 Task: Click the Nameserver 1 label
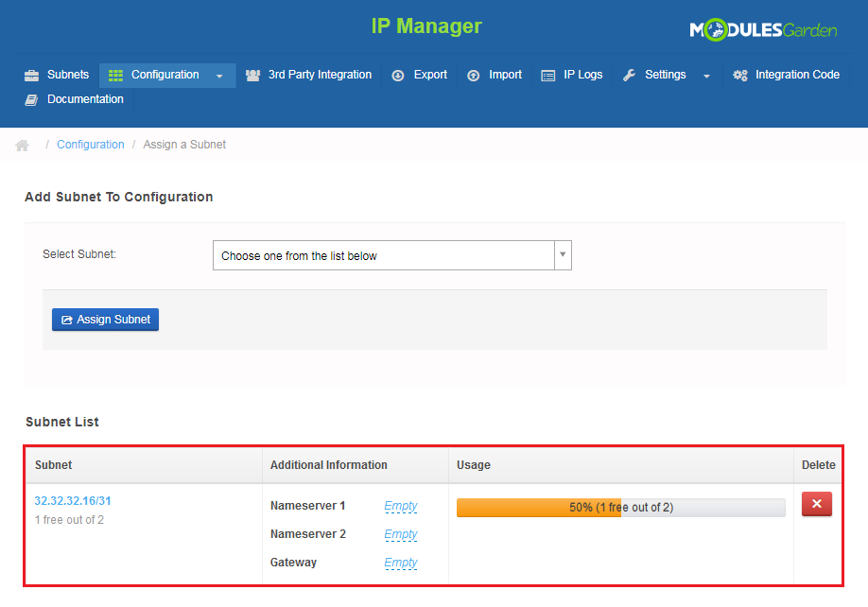[308, 506]
